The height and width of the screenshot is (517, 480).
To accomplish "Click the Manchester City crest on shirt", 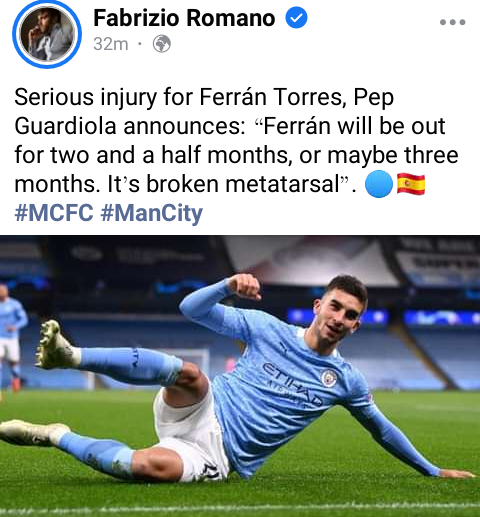I will pyautogui.click(x=330, y=378).
